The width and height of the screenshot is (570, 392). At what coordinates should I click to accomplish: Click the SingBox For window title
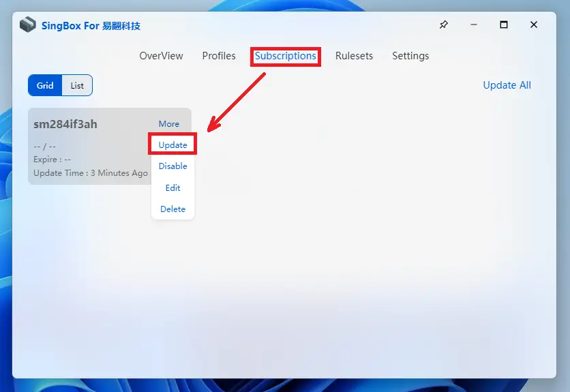[x=91, y=26]
